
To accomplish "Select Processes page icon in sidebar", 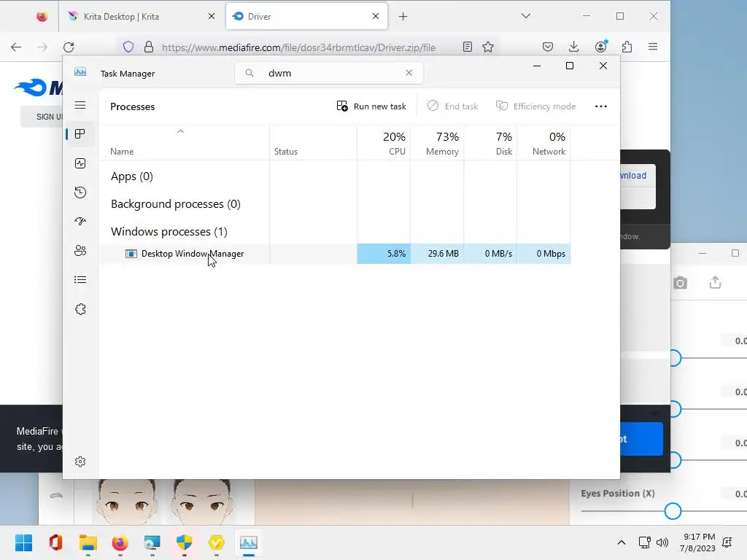I will [x=80, y=134].
